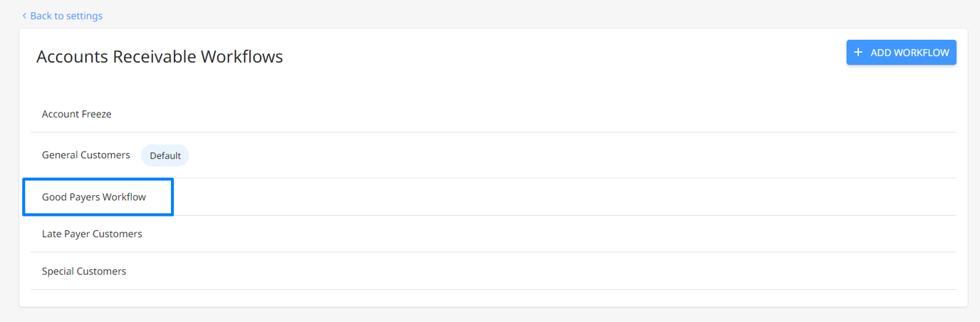Click the highlighted box around Good Payers Workflow
This screenshot has width=980, height=322.
click(98, 197)
